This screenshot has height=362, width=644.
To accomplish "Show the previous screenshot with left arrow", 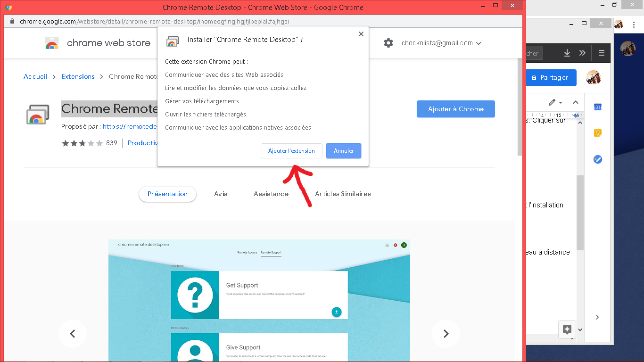I will click(73, 334).
